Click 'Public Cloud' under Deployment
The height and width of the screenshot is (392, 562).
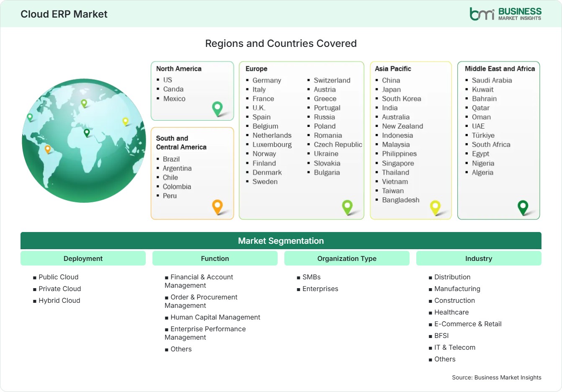(59, 277)
